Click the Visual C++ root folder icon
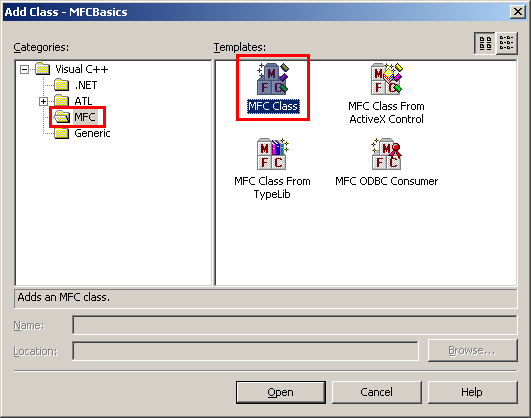 tap(43, 69)
